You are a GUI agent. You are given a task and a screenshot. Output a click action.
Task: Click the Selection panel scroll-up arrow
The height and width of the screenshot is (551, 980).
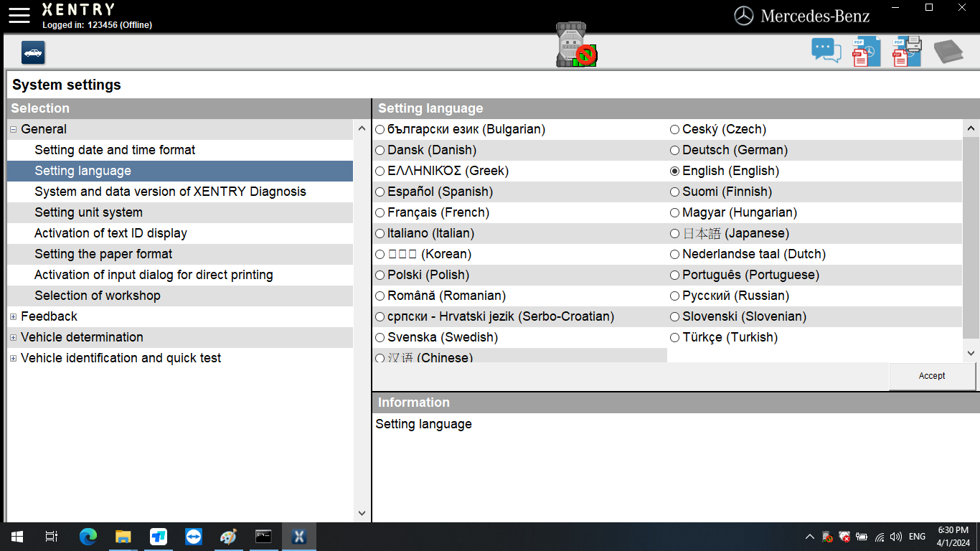pos(362,129)
